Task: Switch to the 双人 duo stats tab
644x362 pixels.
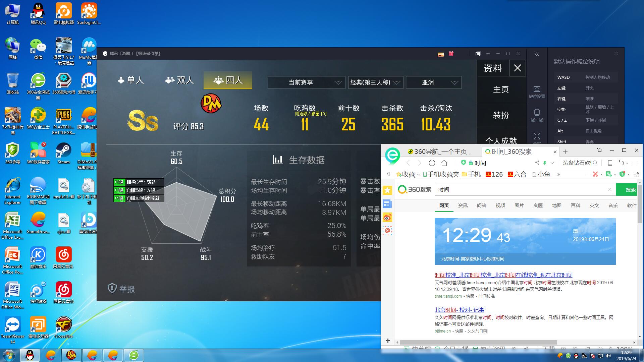Action: point(179,80)
